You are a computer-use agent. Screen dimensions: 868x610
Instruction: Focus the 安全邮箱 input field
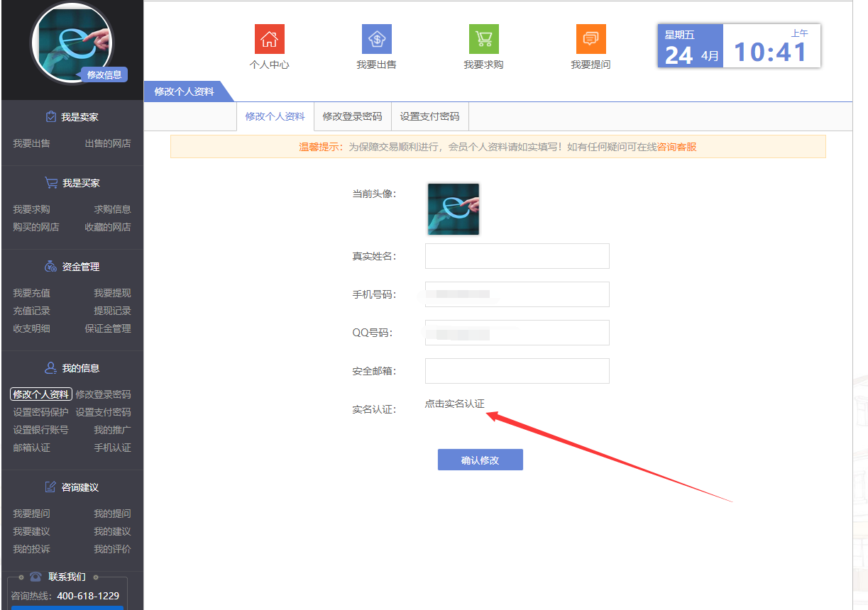click(x=517, y=371)
